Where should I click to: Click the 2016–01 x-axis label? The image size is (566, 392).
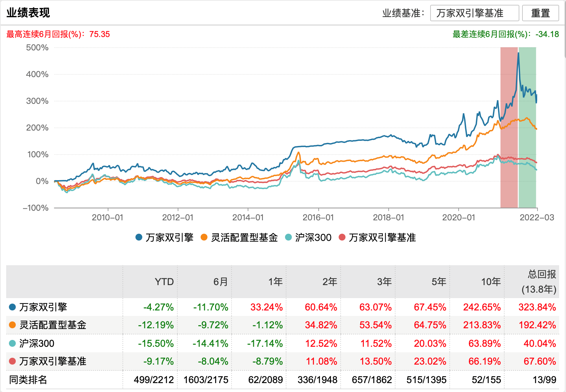pos(318,218)
